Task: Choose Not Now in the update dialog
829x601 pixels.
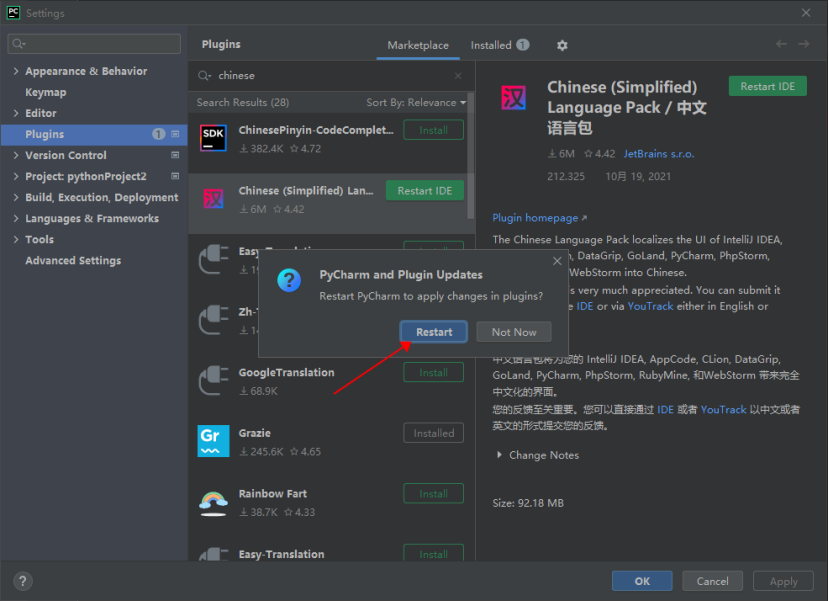Action: tap(513, 332)
